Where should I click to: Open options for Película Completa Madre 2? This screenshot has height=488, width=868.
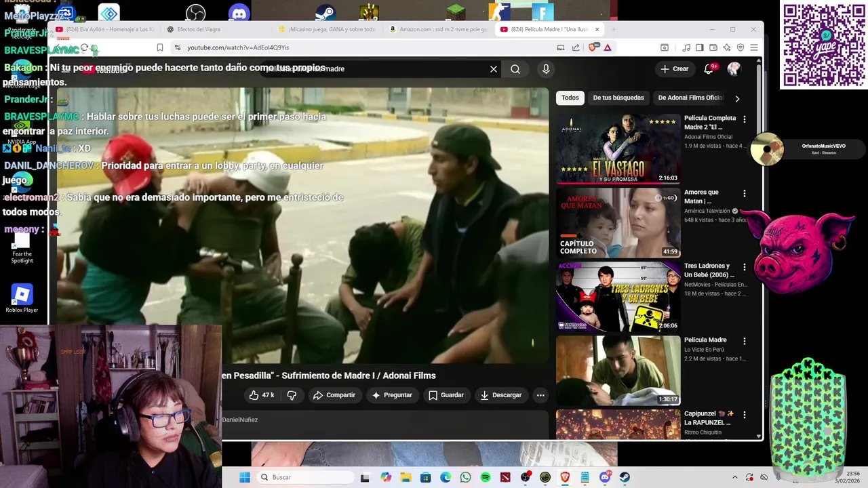(745, 119)
